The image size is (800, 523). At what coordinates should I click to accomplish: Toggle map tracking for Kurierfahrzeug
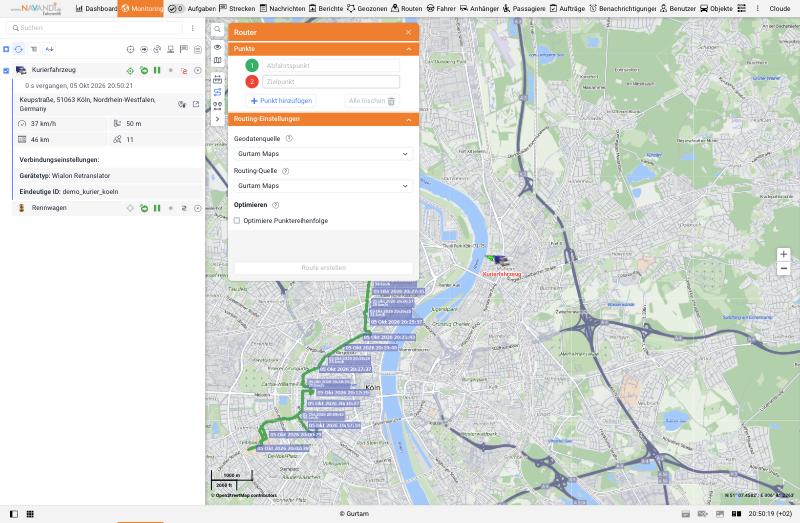pyautogui.click(x=131, y=71)
